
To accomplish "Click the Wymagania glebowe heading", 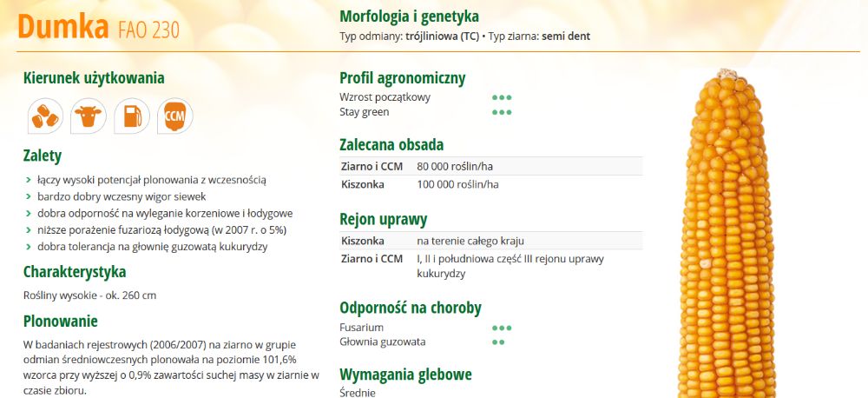I will 405,375.
